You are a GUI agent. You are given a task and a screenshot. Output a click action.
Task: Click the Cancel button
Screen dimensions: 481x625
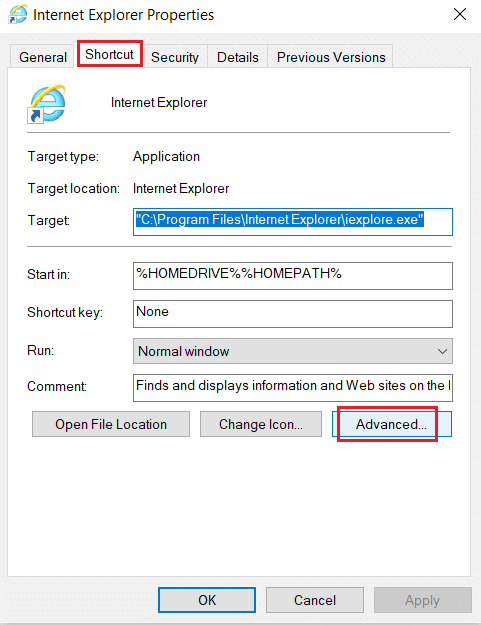coord(315,600)
